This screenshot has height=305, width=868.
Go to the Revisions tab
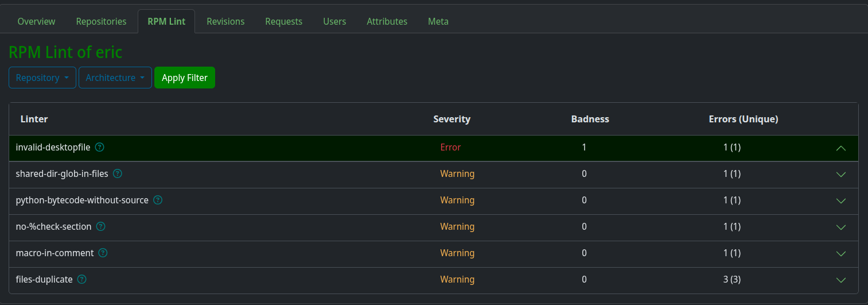click(225, 21)
